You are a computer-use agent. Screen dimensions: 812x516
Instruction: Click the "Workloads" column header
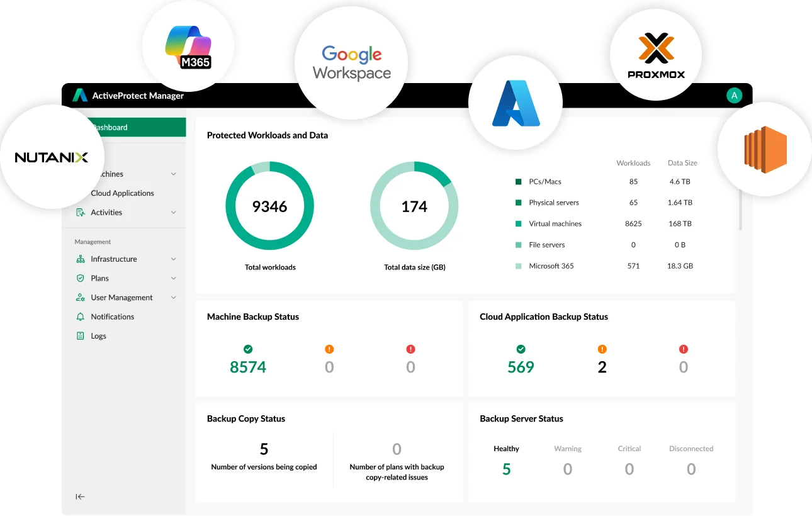[633, 163]
